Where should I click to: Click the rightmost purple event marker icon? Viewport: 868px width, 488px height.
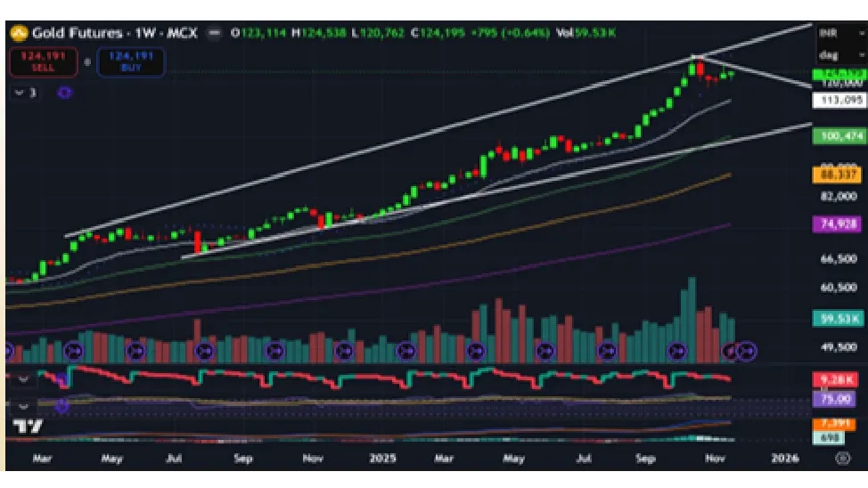(x=747, y=351)
